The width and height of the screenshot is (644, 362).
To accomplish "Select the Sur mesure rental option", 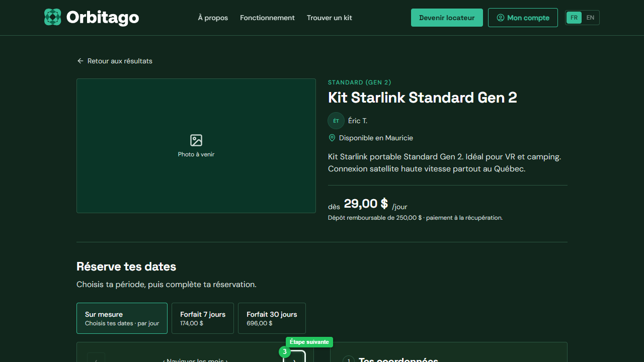I will (122, 318).
